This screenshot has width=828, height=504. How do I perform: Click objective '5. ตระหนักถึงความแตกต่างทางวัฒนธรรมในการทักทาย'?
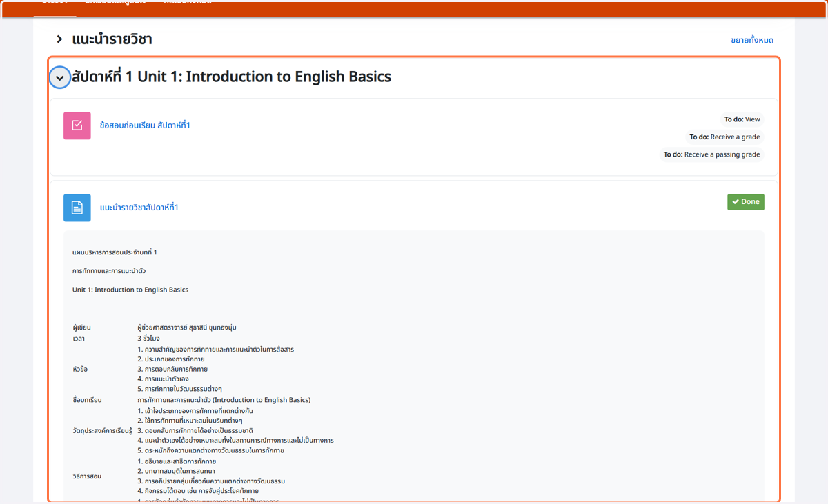coord(210,450)
